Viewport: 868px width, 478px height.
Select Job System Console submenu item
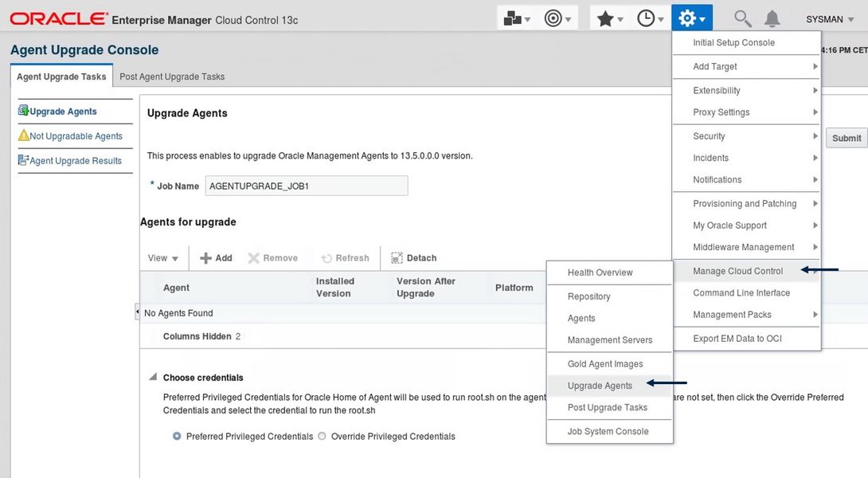609,431
